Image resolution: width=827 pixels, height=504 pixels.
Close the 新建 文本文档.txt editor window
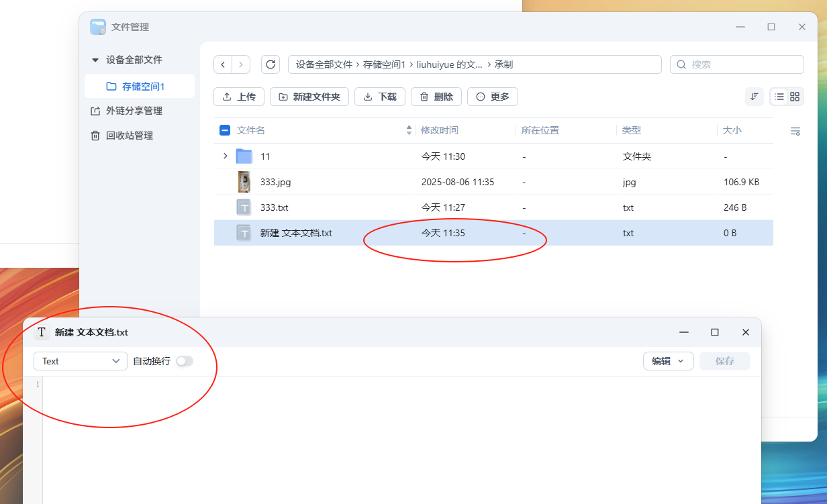(746, 332)
